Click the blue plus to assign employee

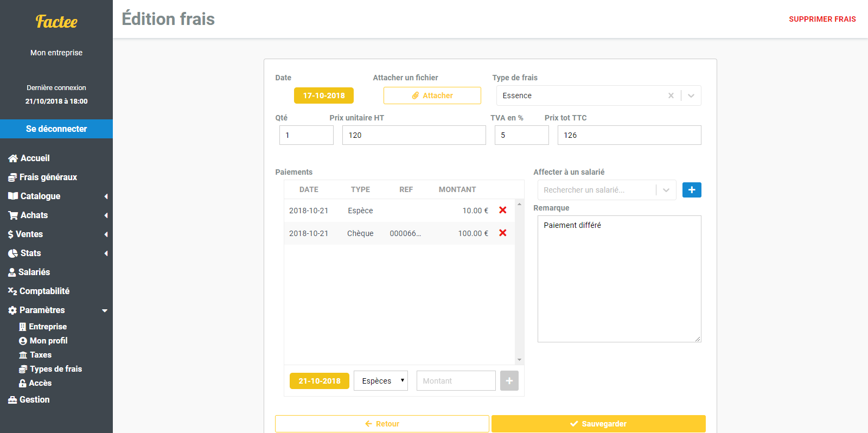tap(691, 190)
